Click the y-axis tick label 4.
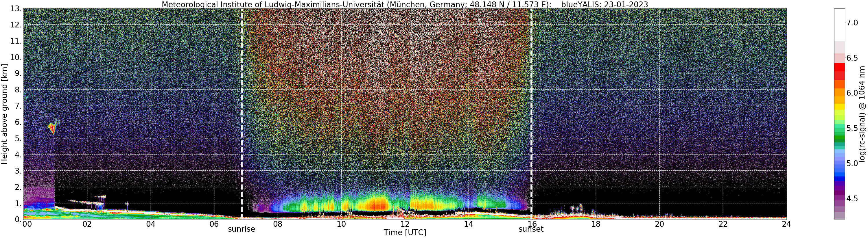This screenshot has height=238, width=868. 19,155
